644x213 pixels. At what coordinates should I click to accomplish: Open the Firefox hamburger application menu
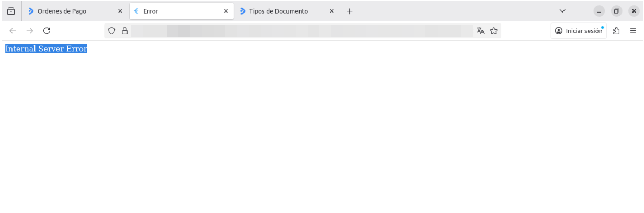click(x=633, y=31)
